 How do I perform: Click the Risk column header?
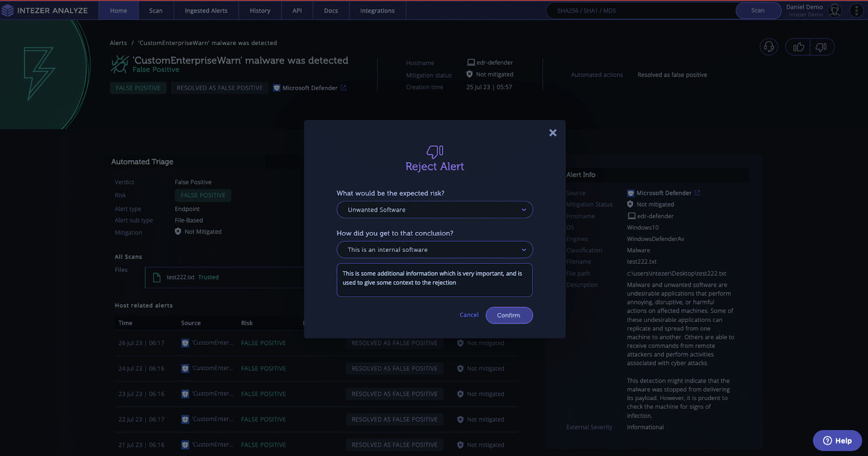point(247,323)
